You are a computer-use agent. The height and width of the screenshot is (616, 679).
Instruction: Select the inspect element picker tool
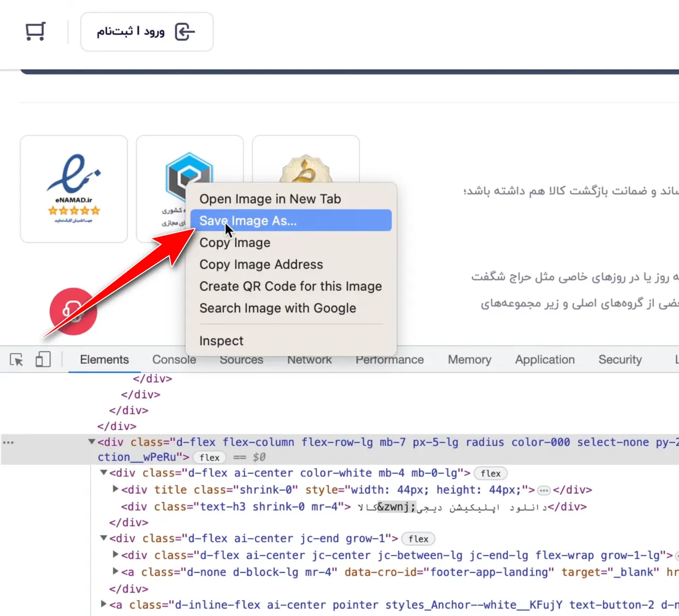pyautogui.click(x=17, y=360)
